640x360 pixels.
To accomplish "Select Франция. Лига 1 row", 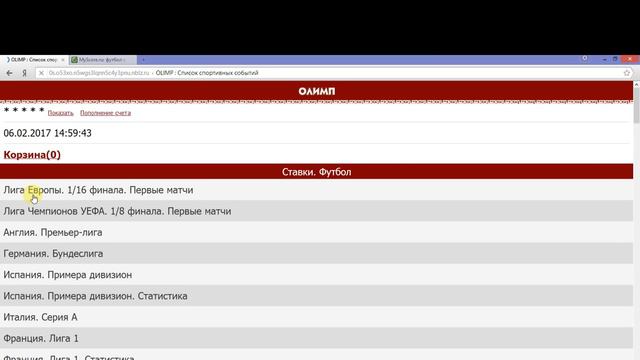I will tap(316, 338).
